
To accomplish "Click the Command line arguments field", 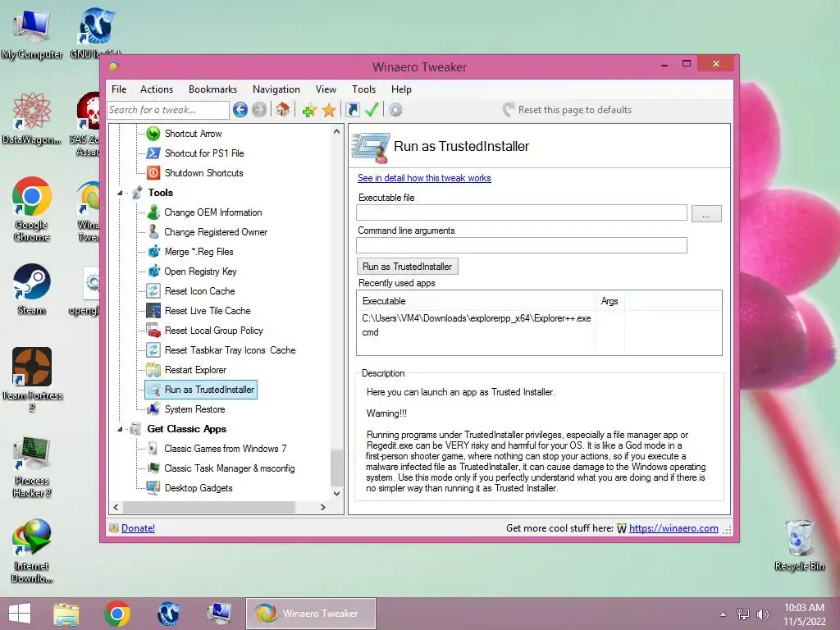I will (521, 245).
